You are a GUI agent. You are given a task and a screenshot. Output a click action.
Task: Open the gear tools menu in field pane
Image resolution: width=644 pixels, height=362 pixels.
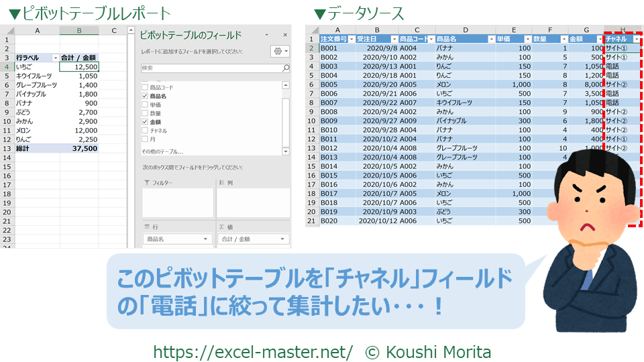tap(278, 52)
